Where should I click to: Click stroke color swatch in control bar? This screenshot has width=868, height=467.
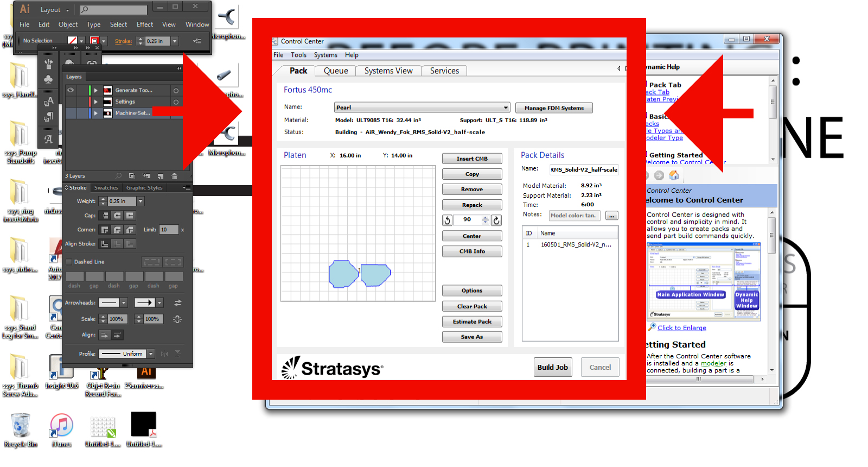pos(95,41)
